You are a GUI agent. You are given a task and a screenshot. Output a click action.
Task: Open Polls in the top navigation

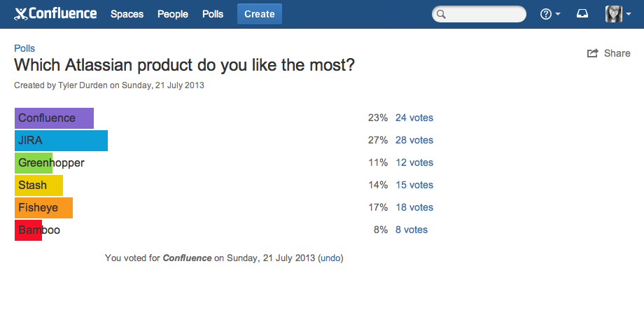click(213, 14)
